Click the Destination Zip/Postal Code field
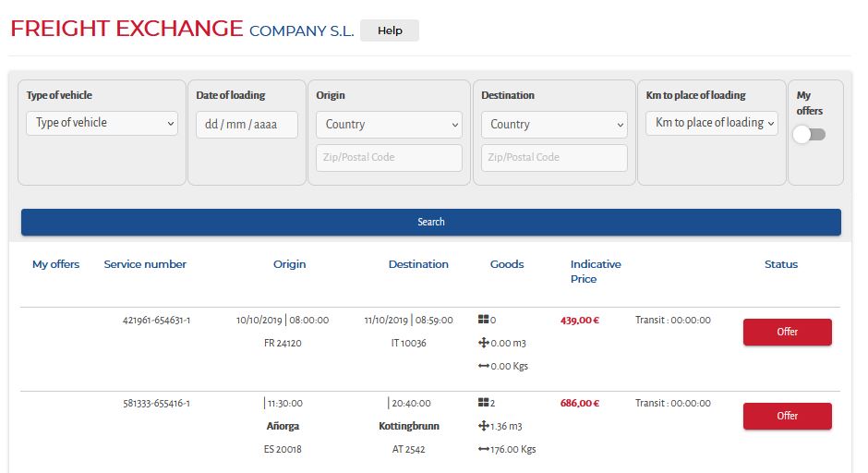This screenshot has width=868, height=473. pyautogui.click(x=554, y=158)
